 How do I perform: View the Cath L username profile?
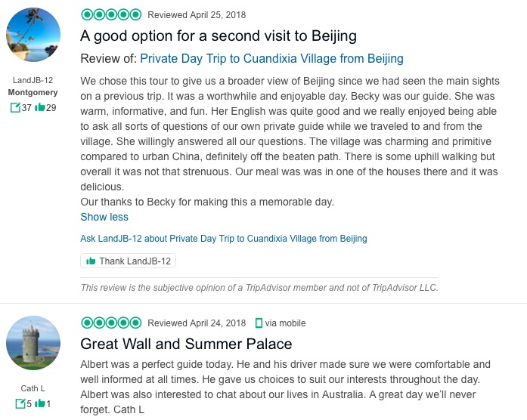33,389
